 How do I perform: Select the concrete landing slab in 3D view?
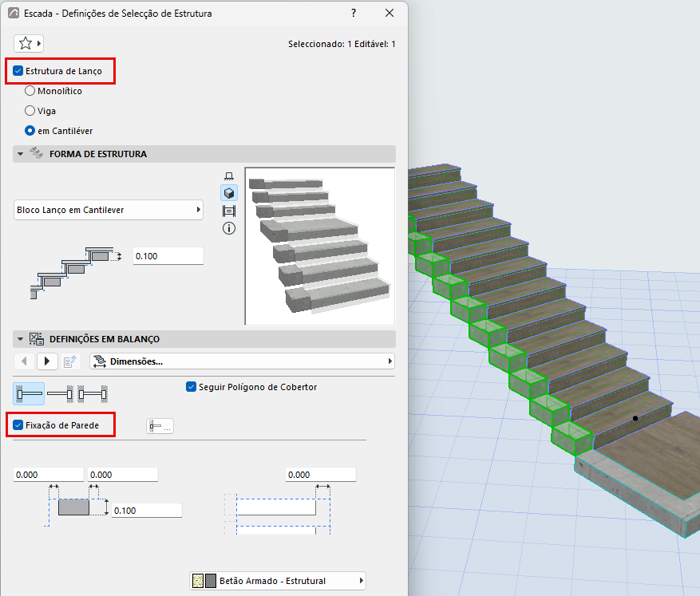tap(634, 495)
